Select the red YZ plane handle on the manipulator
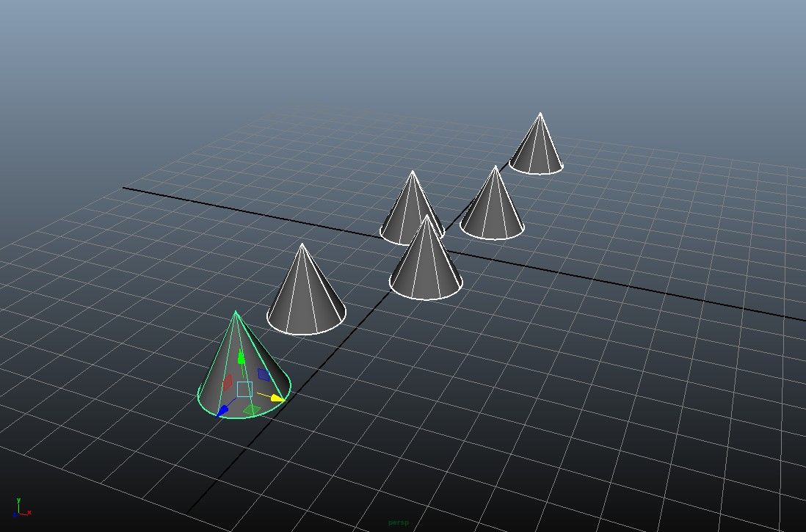806x532 pixels. 229,381
